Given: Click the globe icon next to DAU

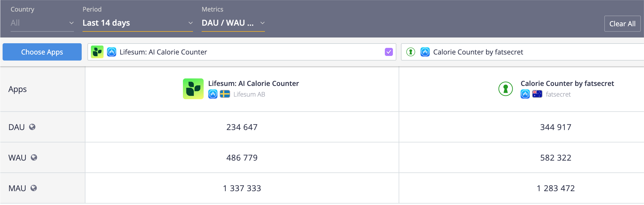Looking at the screenshot, I should click(x=32, y=127).
